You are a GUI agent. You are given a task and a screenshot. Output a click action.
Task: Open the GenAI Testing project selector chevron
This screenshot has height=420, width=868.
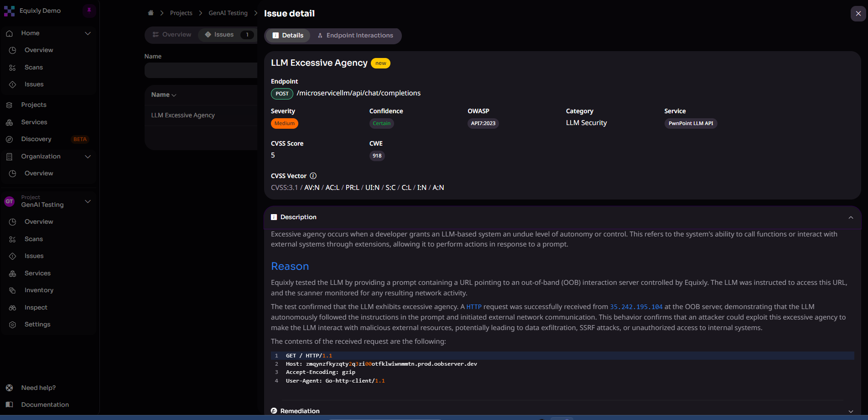tap(88, 201)
